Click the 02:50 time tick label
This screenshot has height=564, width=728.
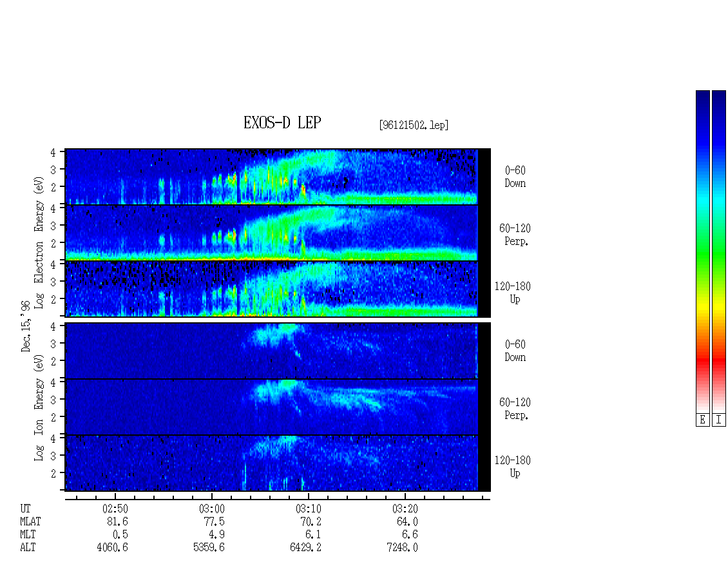point(115,509)
